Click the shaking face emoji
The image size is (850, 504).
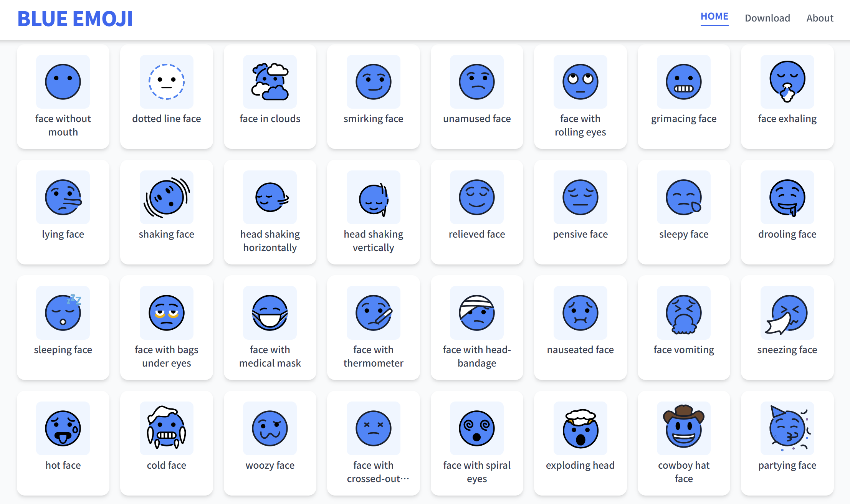pos(166,197)
